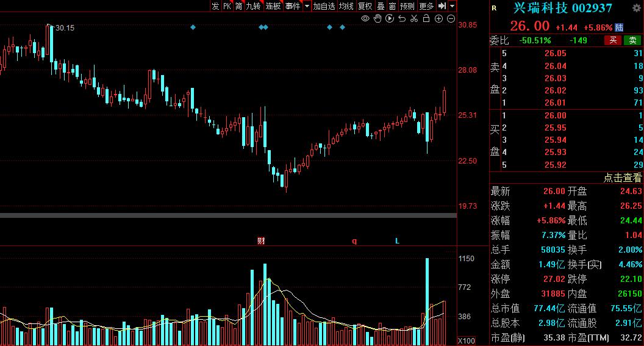Click the 预测 forecast button
This screenshot has width=644, height=346.
click(407, 5)
